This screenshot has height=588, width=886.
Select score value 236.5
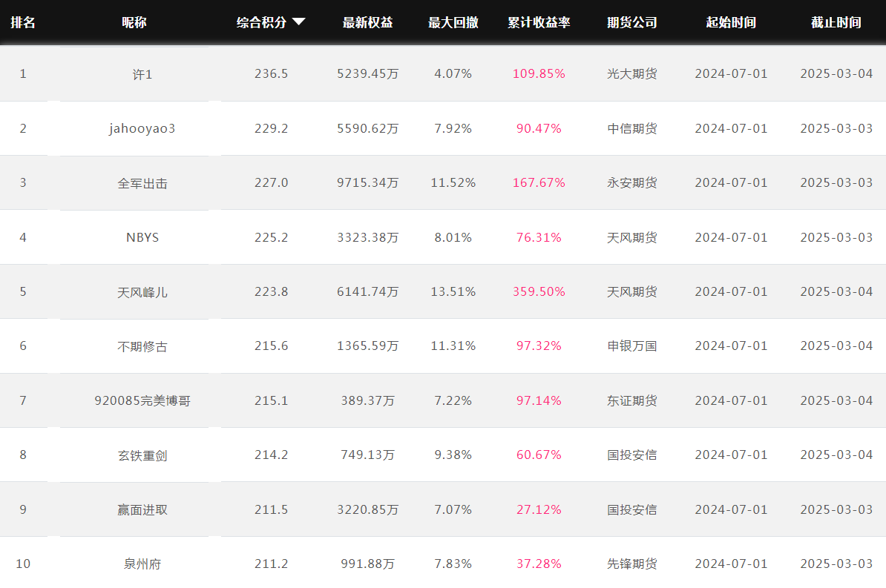point(272,74)
